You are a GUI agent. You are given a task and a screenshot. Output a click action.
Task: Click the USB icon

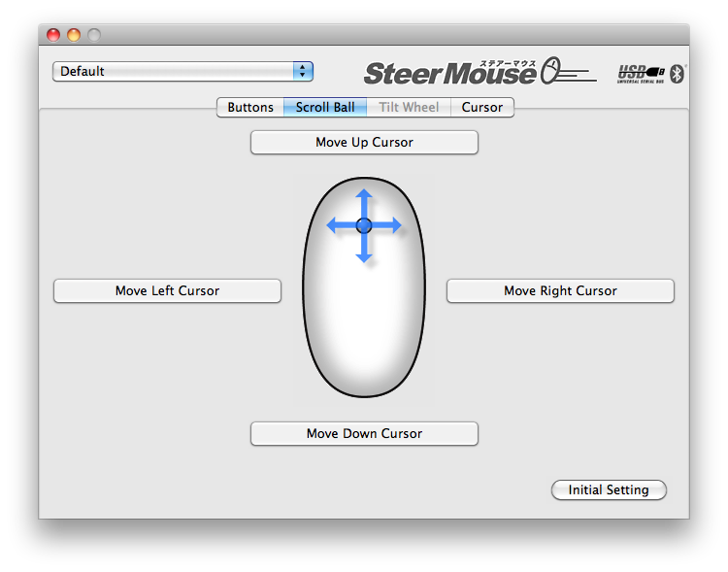pos(641,74)
